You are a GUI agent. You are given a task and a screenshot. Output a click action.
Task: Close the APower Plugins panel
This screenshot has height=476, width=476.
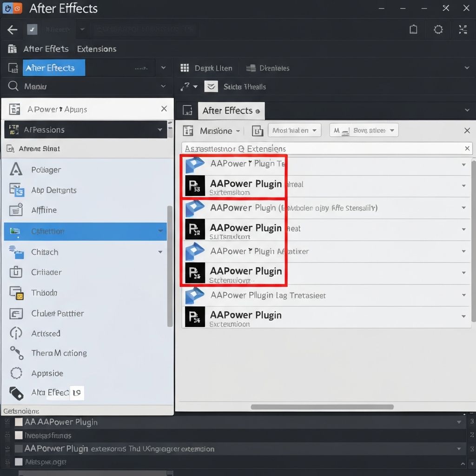point(164,109)
